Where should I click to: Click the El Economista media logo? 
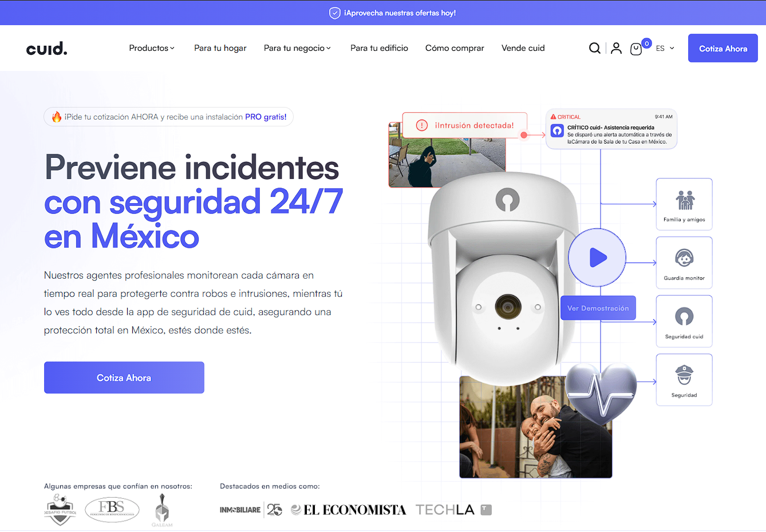coord(349,510)
